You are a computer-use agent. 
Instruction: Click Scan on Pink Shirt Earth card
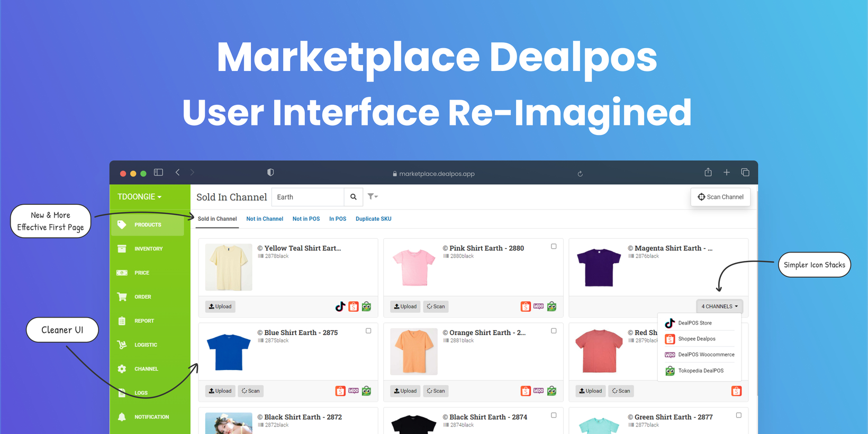tap(436, 306)
